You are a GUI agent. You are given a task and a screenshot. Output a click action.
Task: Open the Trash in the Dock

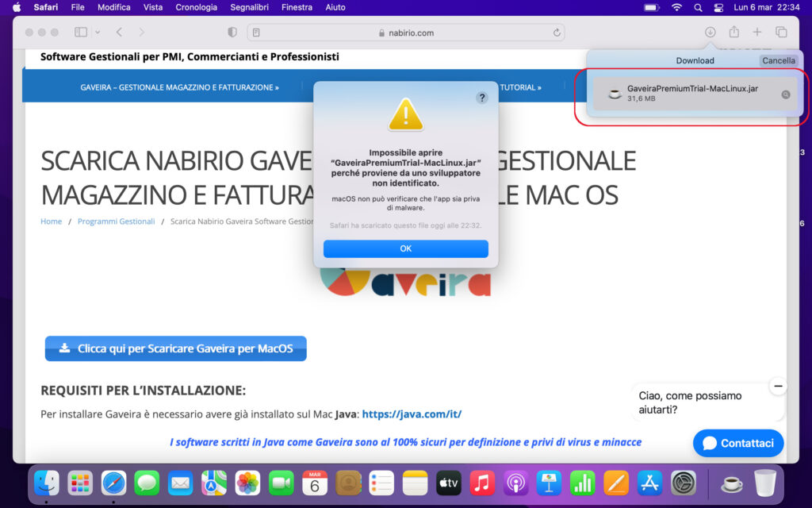point(765,483)
